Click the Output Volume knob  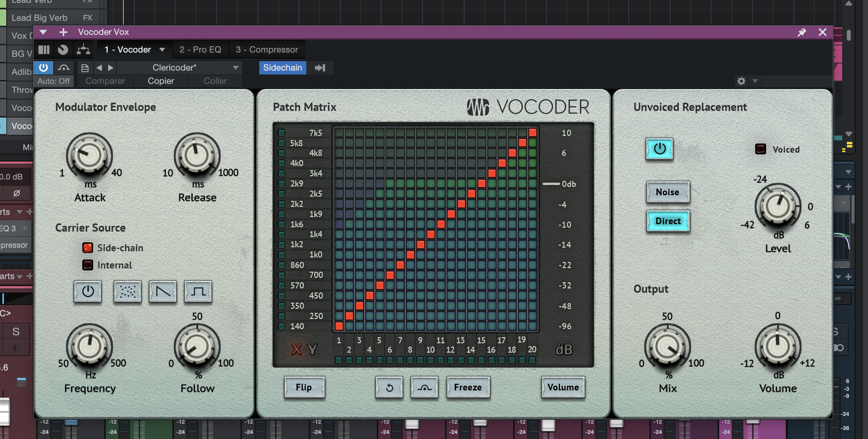pyautogui.click(x=778, y=346)
